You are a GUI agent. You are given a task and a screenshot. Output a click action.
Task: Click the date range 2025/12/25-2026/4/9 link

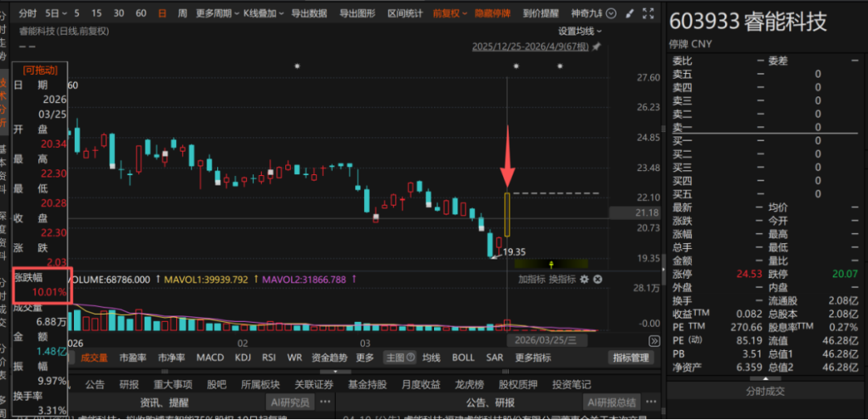pyautogui.click(x=530, y=47)
